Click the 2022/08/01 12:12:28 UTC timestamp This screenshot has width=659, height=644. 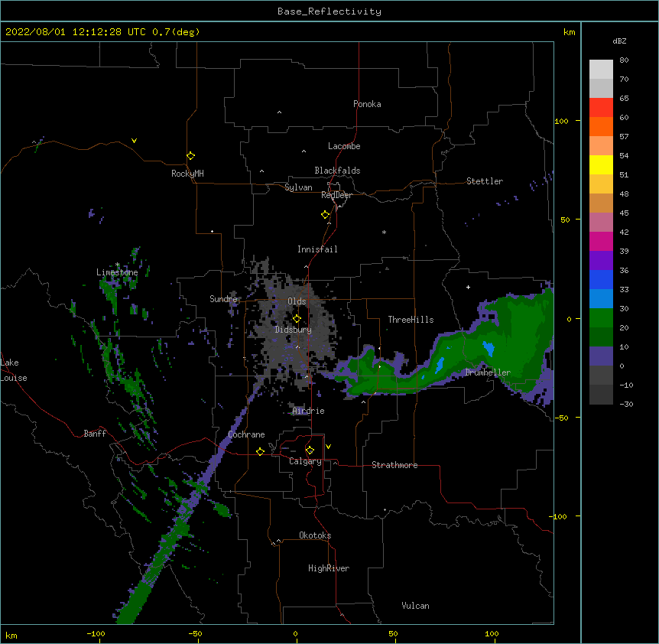tap(102, 32)
